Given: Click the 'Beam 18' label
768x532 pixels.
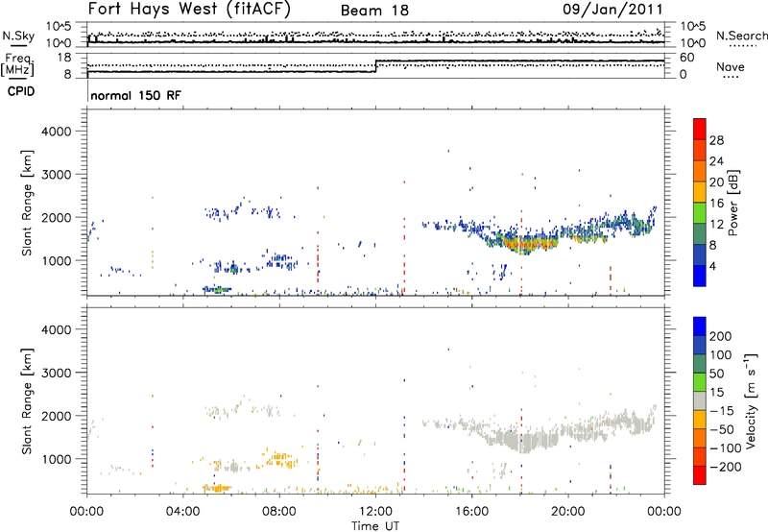Looking at the screenshot, I should [x=374, y=11].
